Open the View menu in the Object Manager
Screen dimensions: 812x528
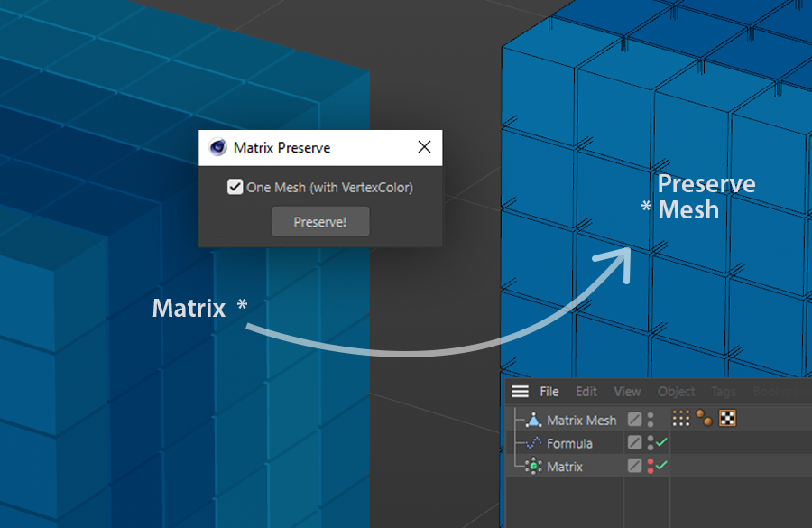[x=627, y=392]
